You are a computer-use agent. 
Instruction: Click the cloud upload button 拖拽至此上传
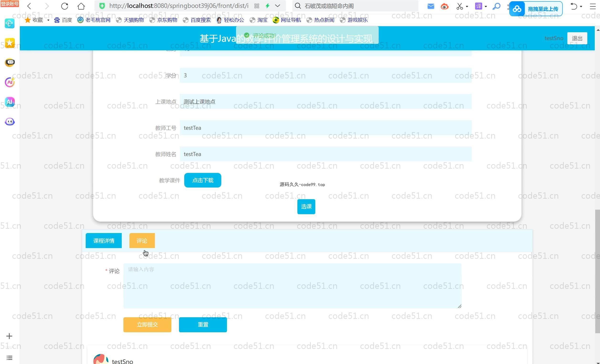(x=536, y=9)
